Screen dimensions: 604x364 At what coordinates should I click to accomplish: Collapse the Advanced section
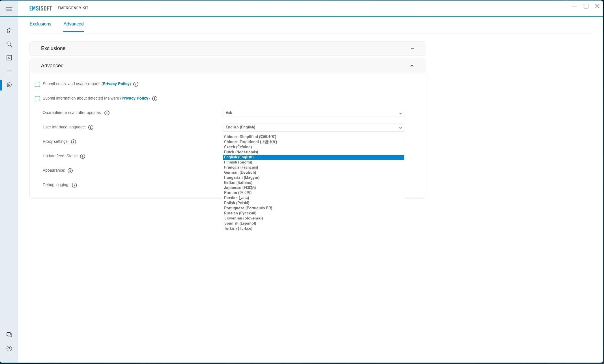point(228,66)
